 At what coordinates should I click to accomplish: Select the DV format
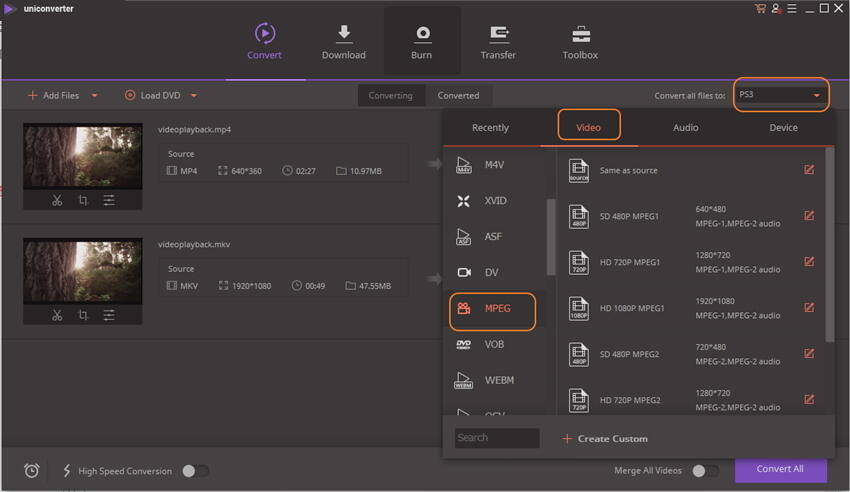pyautogui.click(x=496, y=272)
